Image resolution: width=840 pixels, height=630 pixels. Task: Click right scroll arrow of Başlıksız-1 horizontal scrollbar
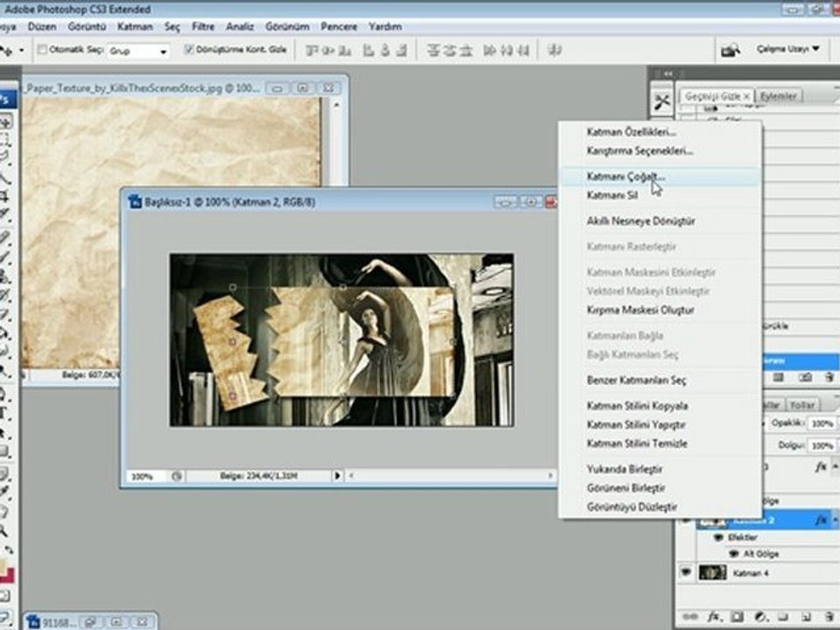pyautogui.click(x=550, y=476)
